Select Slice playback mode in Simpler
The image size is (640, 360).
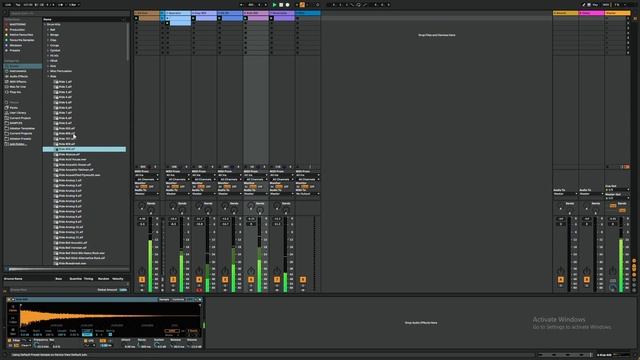pos(13,331)
